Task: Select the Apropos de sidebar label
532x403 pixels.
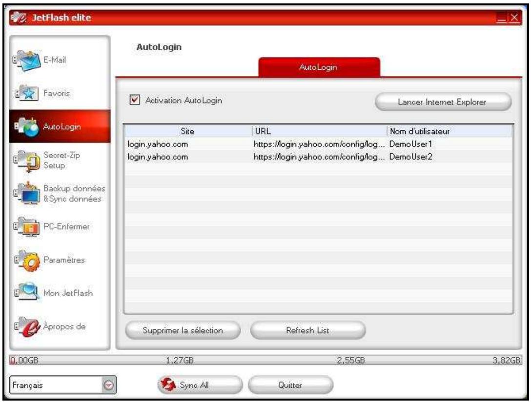Action: [x=64, y=326]
